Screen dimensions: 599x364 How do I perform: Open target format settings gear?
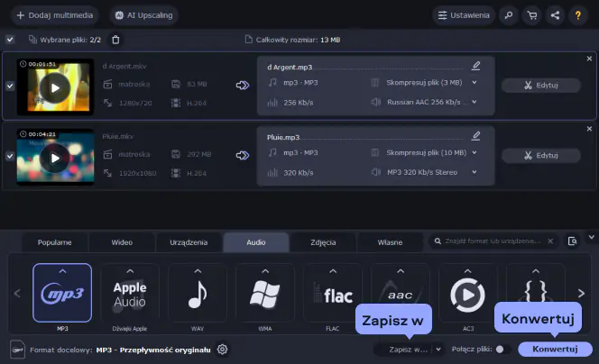[x=222, y=349]
